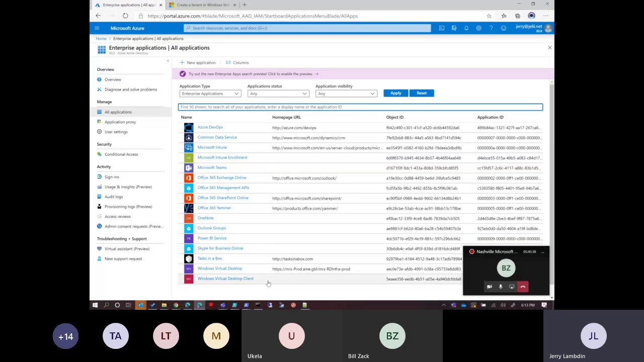Open Cloud Shell from the Azure header

coord(442,28)
